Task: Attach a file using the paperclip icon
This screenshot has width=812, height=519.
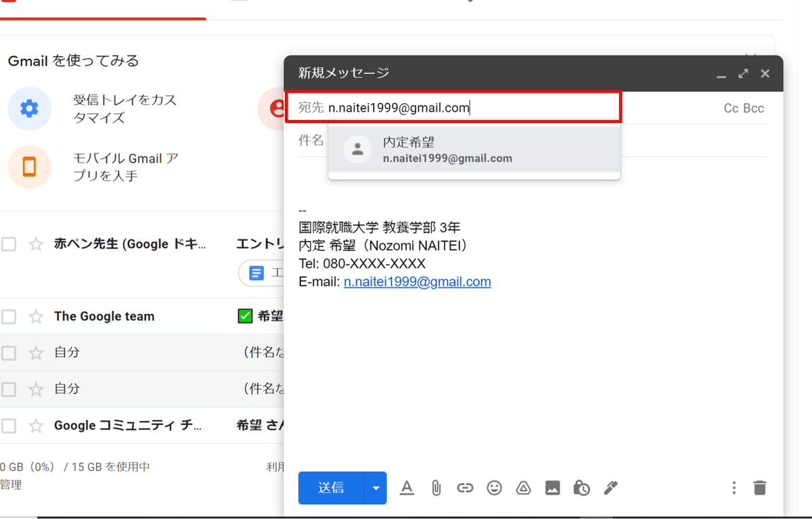Action: [x=436, y=488]
